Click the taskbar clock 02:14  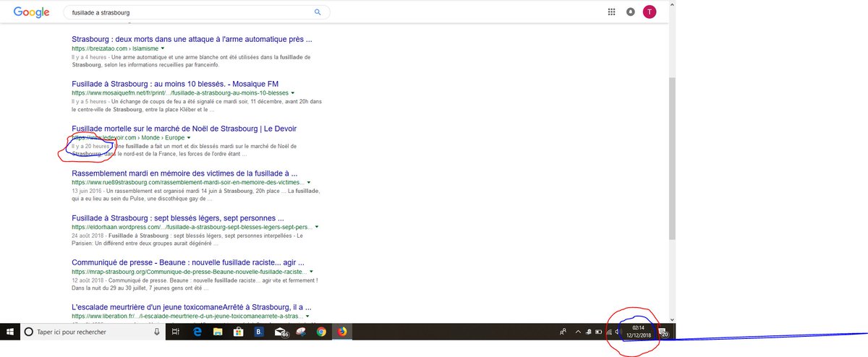pyautogui.click(x=638, y=332)
